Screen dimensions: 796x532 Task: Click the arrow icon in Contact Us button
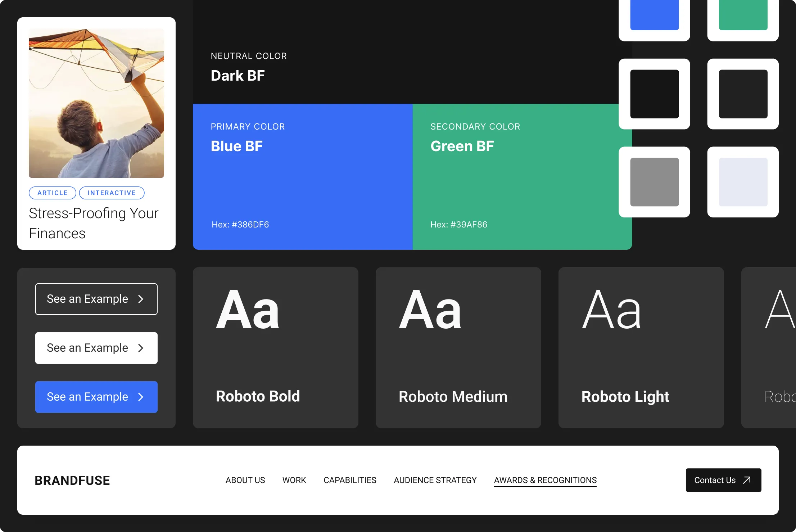[x=747, y=480]
